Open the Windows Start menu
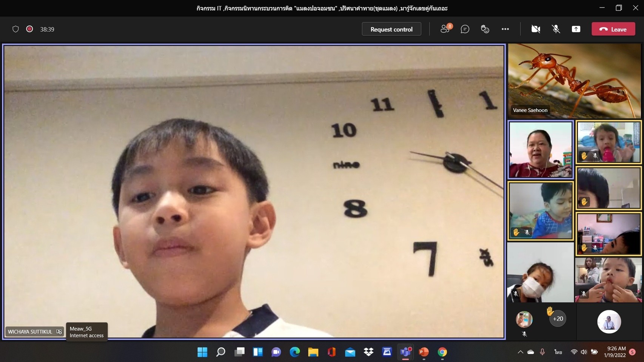Screen dimensions: 644x362 [202, 352]
